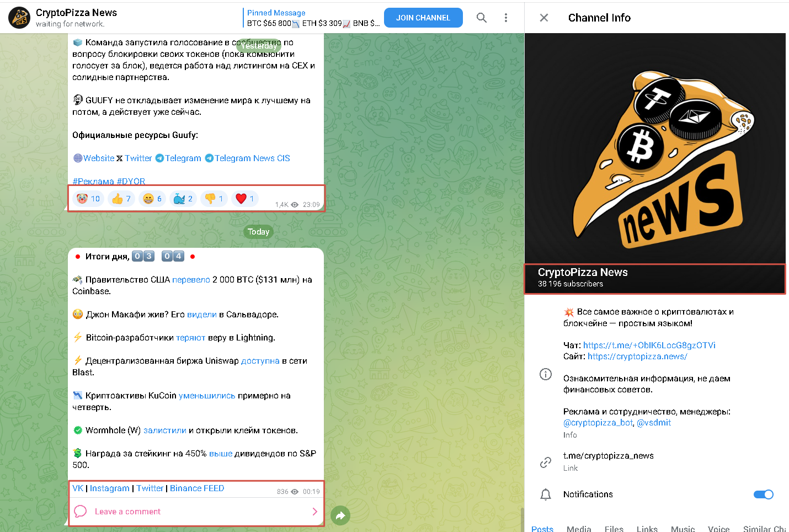Toggle the Notifications switch

coord(764,494)
